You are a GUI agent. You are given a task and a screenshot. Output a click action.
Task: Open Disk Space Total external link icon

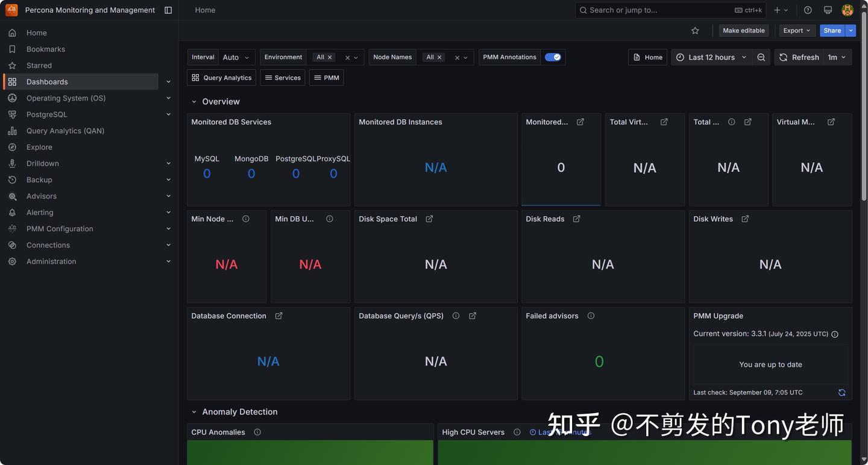(429, 219)
